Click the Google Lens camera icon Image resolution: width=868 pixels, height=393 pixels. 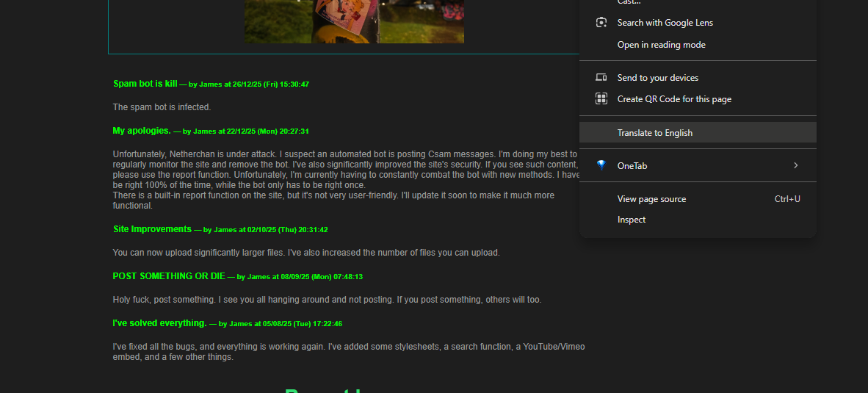601,23
